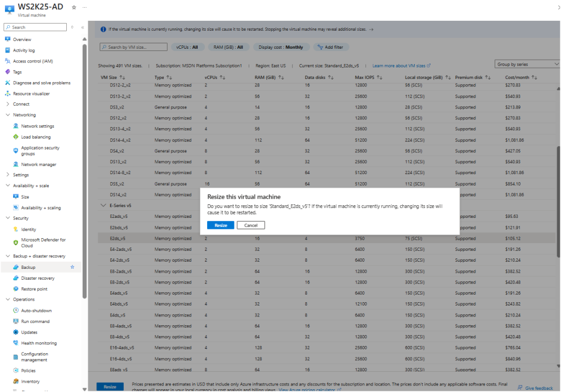Expand the Connect menu section
The image size is (561, 392).
8,104
